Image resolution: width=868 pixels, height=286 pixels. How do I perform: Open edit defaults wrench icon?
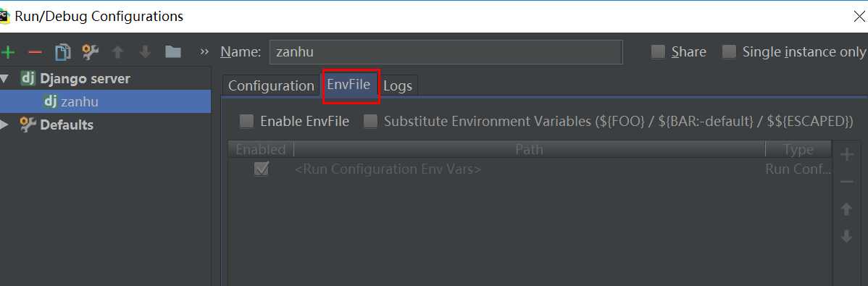[x=91, y=52]
